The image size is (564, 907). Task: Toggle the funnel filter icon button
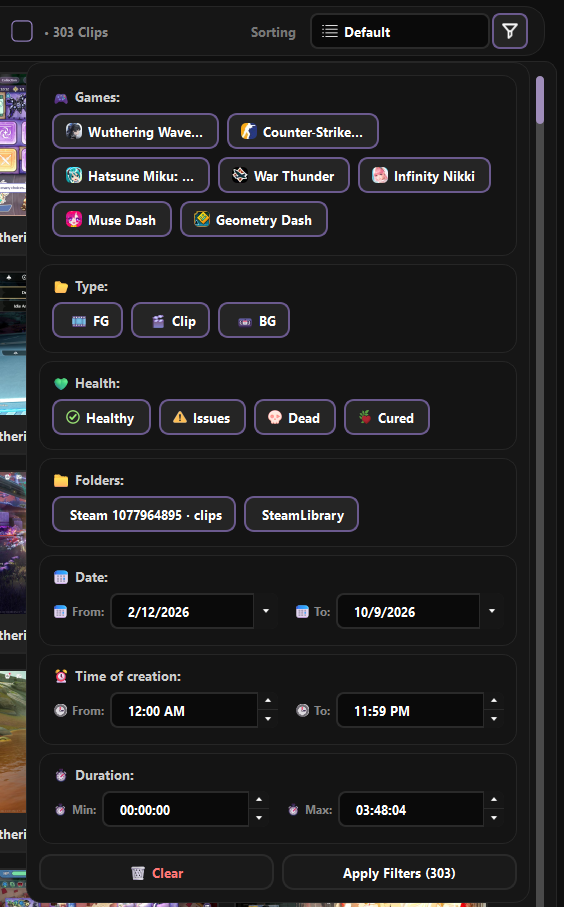point(509,31)
